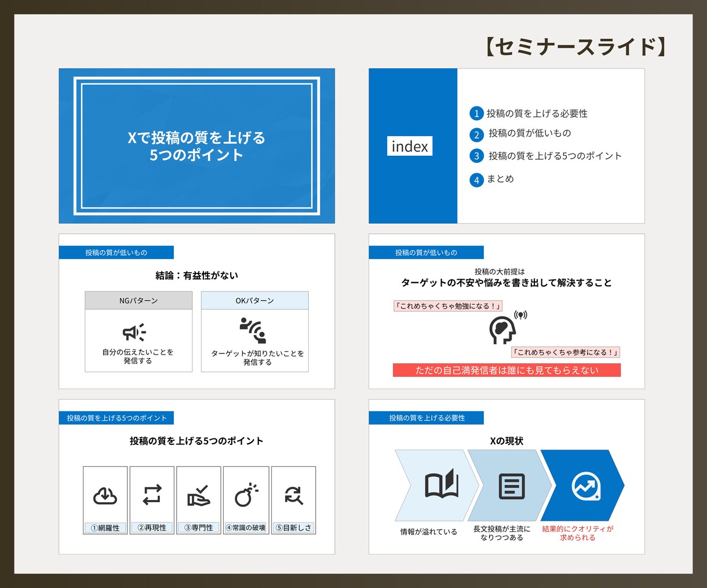Viewport: 707px width, 588px height.
Task: Click the blue 投稿の質が低いもの tag on target slide
Action: (426, 253)
